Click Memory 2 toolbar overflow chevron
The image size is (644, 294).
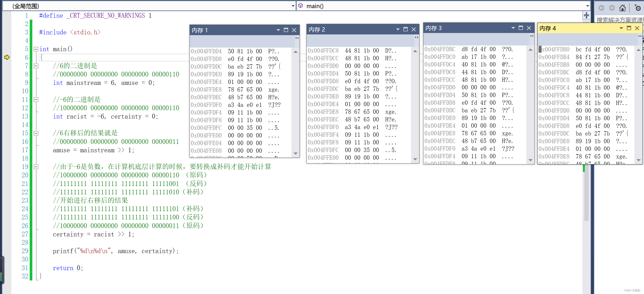[x=417, y=37]
